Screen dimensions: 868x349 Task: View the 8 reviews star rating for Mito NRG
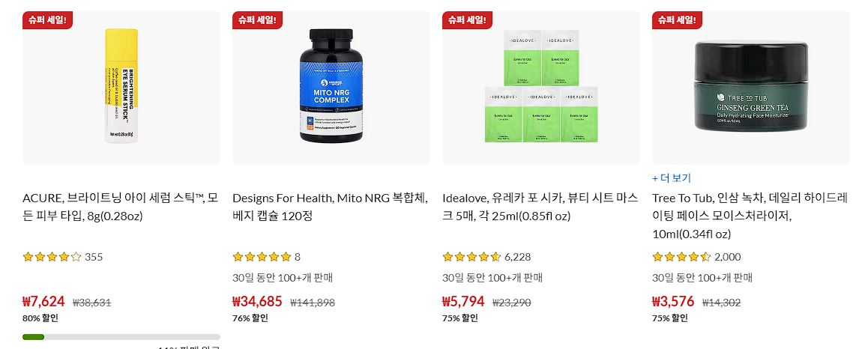(266, 257)
